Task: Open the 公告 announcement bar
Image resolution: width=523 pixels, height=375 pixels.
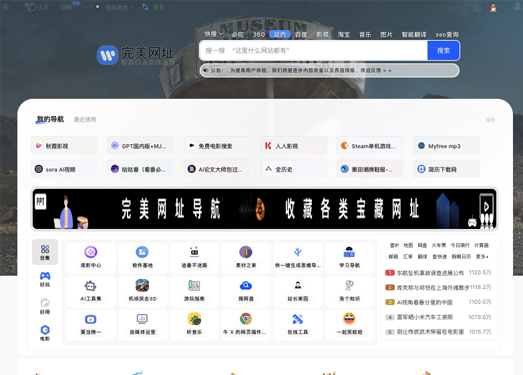Action: tap(330, 70)
